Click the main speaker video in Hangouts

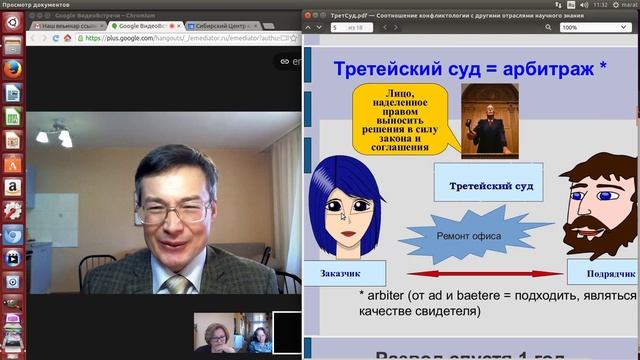coord(164,202)
